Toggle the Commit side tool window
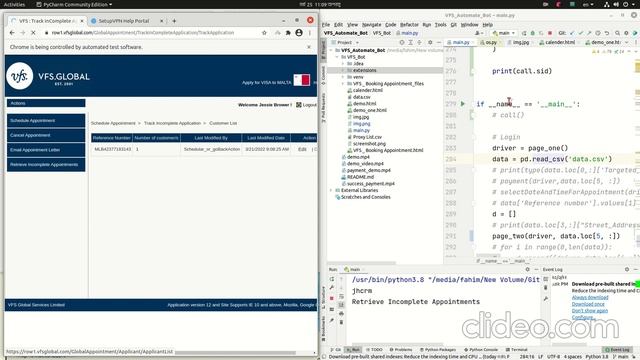Viewport: 640px width, 360px height. tap(324, 75)
